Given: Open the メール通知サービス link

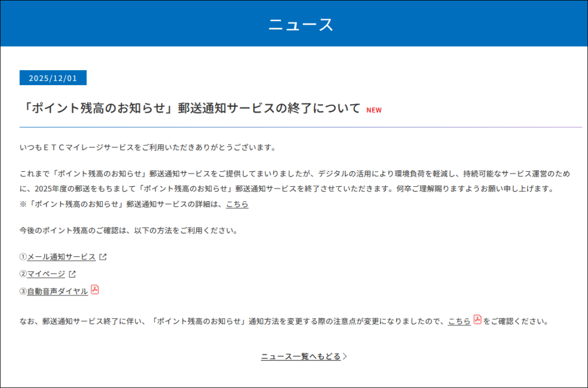Looking at the screenshot, I should pyautogui.click(x=61, y=257).
